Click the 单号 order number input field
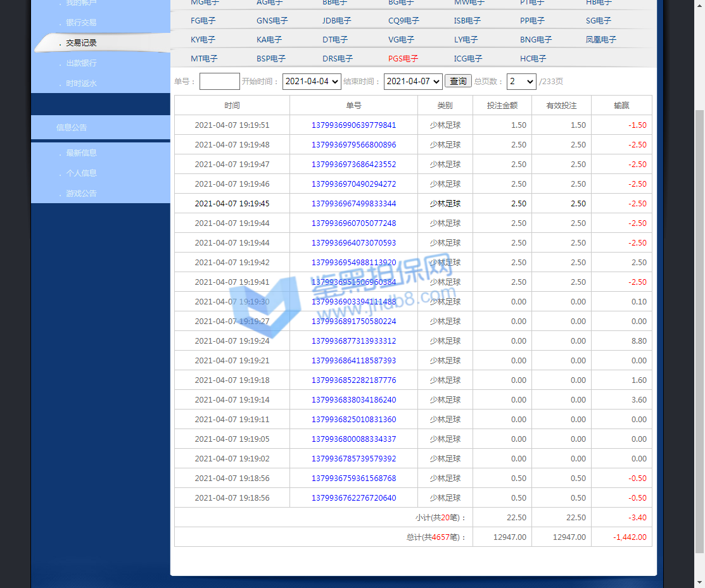The image size is (705, 588). tap(219, 82)
